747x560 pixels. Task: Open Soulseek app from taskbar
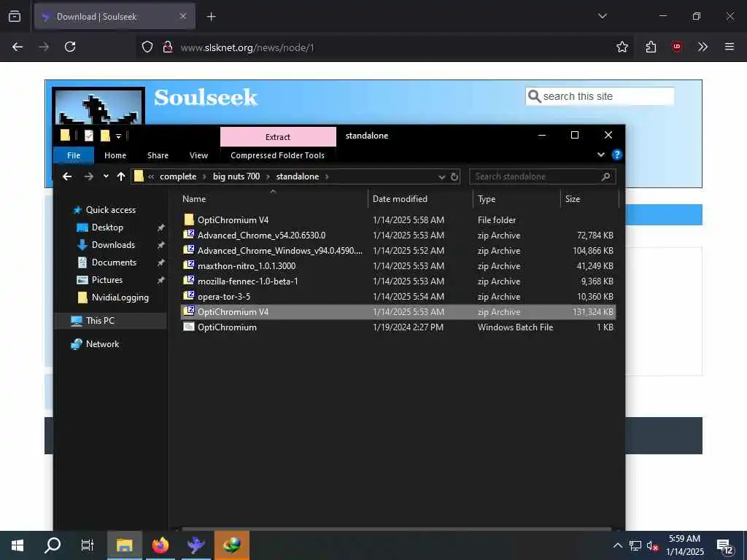[x=196, y=545]
